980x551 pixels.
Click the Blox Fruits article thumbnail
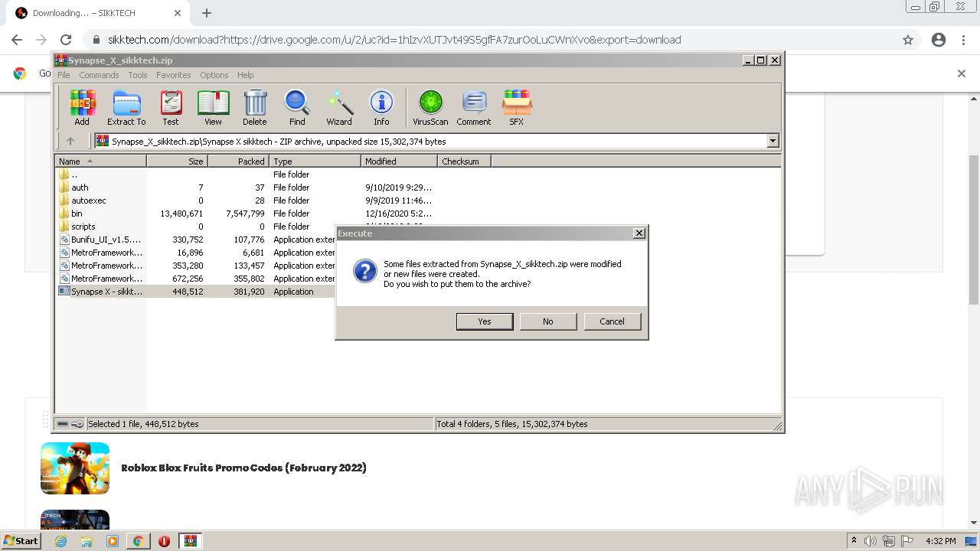(x=75, y=468)
